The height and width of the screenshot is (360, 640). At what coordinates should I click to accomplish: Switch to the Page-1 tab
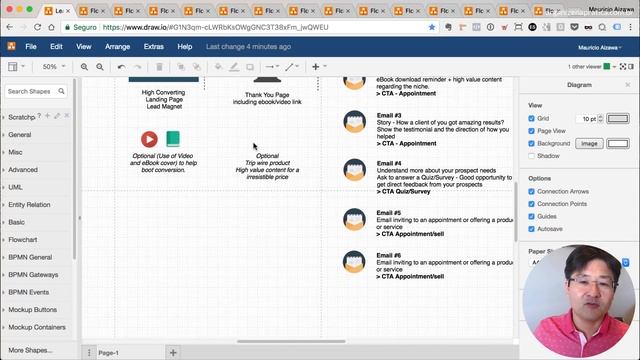(109, 353)
